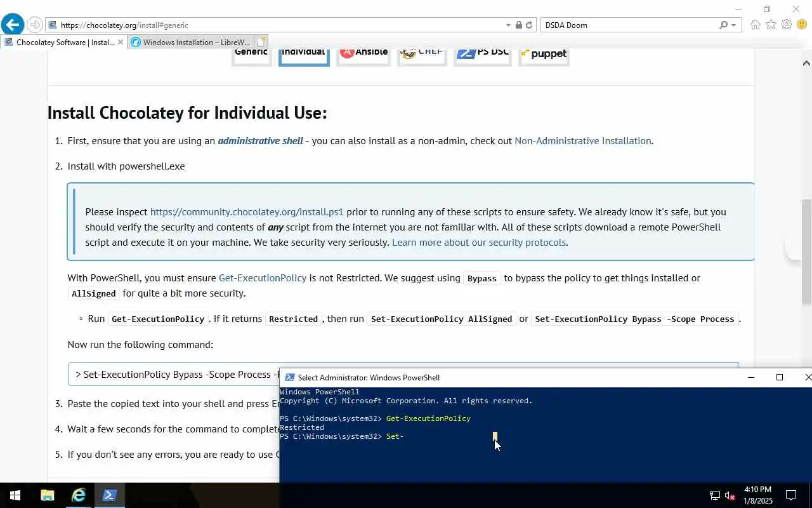Image resolution: width=812 pixels, height=508 pixels.
Task: Click the webpage scrollbar up arrow
Action: [x=806, y=63]
